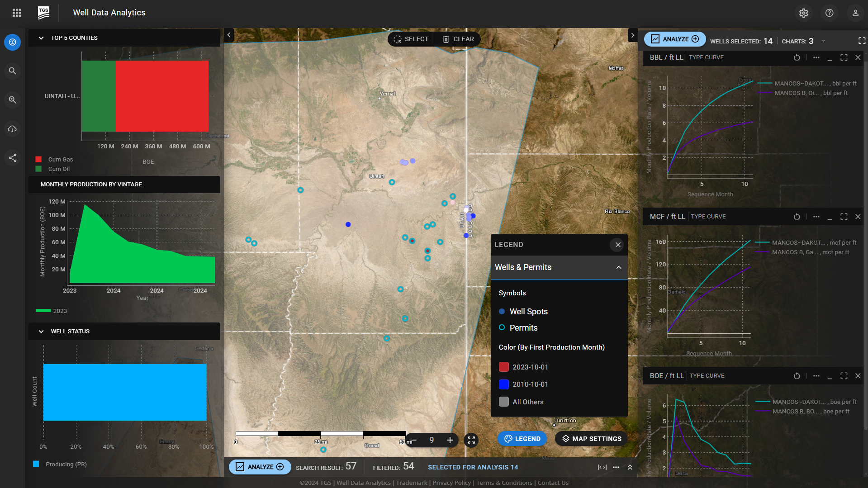Open the Privacy Policy link
Viewport: 868px width, 488px height.
(x=451, y=483)
